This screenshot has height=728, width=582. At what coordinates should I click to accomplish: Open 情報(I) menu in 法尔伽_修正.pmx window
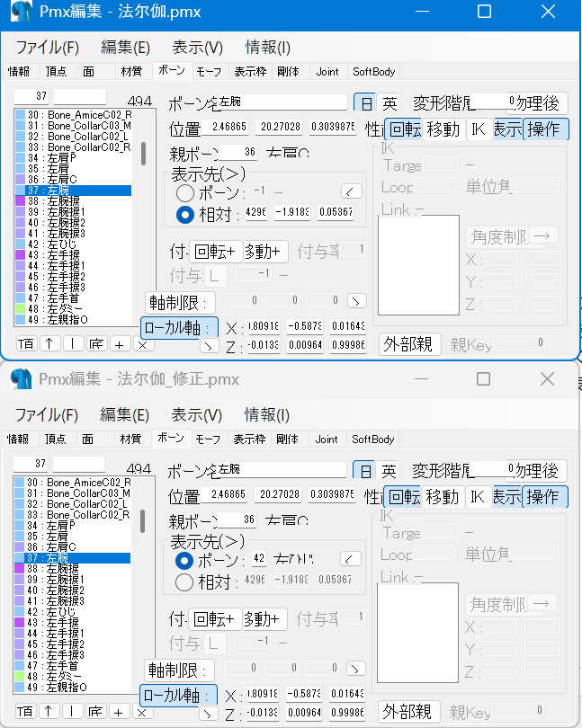point(267,415)
